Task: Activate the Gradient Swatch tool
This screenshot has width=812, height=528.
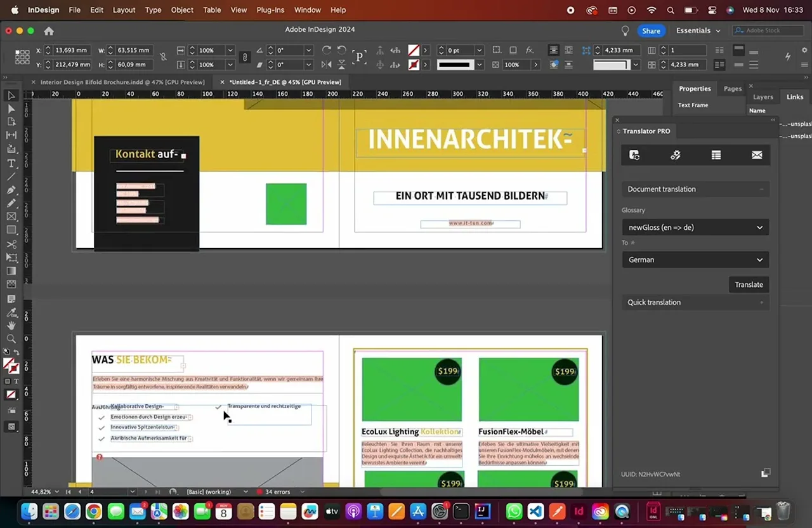Action: (x=11, y=271)
